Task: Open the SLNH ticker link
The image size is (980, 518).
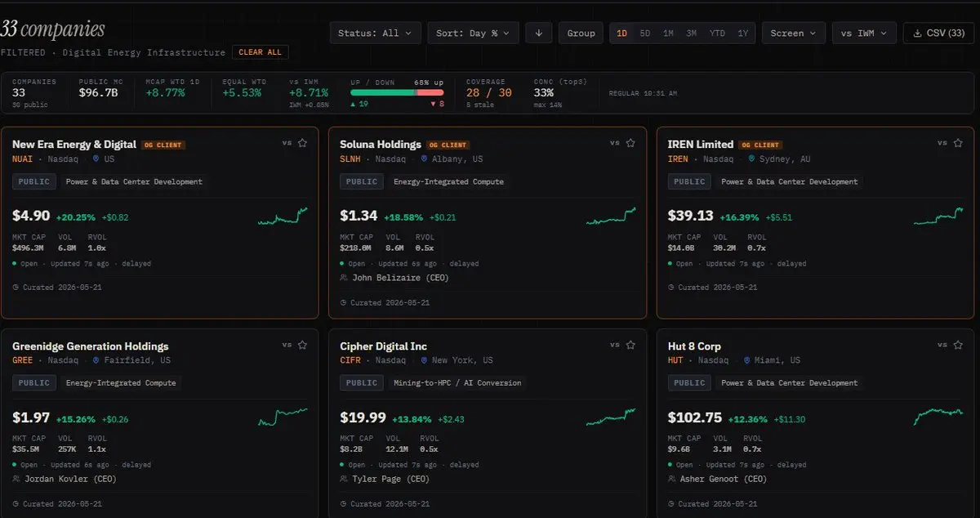Action: pos(350,159)
